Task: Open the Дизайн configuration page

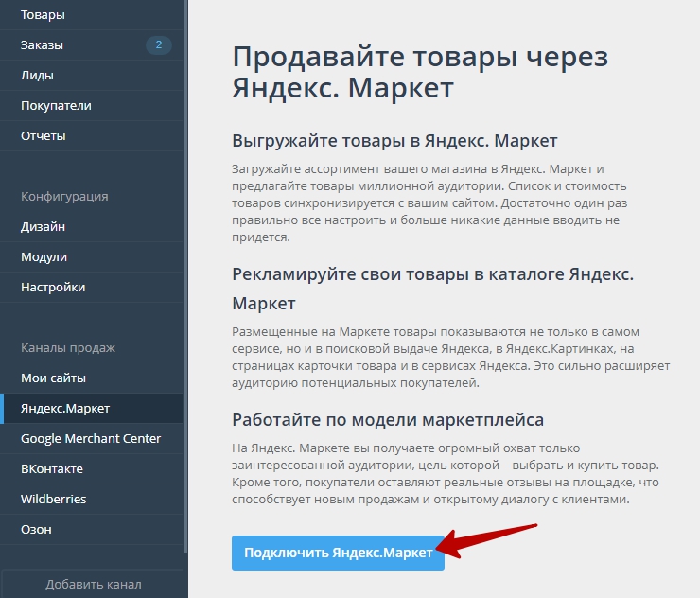Action: [x=91, y=227]
